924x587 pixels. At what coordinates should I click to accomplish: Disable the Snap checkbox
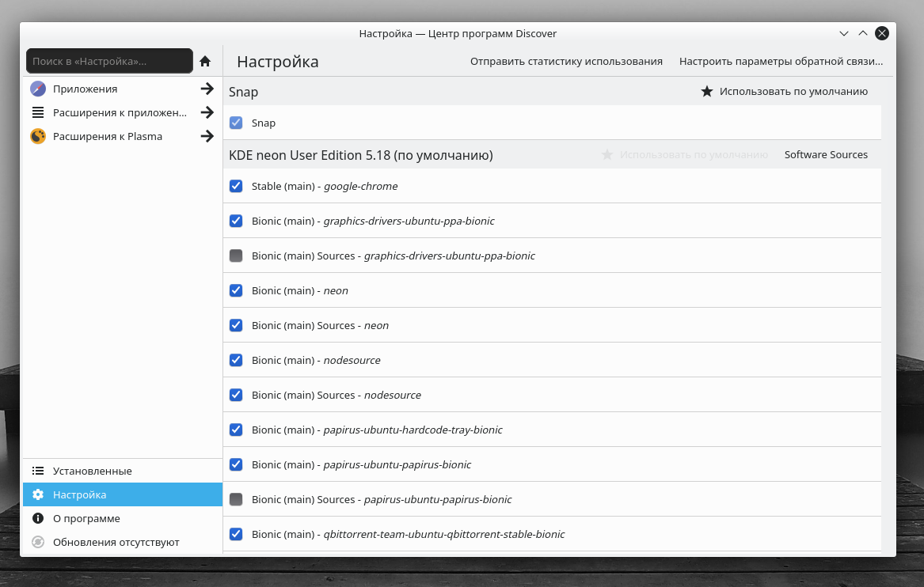tap(236, 123)
